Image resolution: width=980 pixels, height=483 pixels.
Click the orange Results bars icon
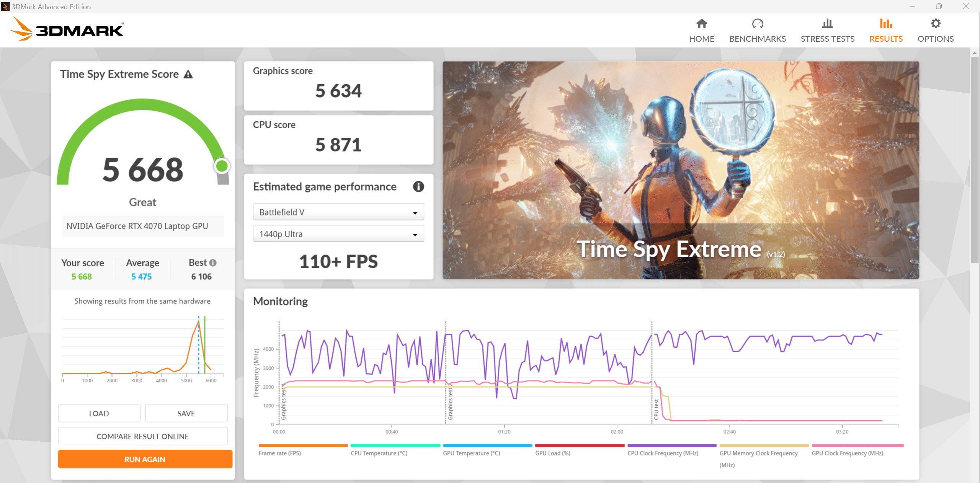(x=885, y=24)
